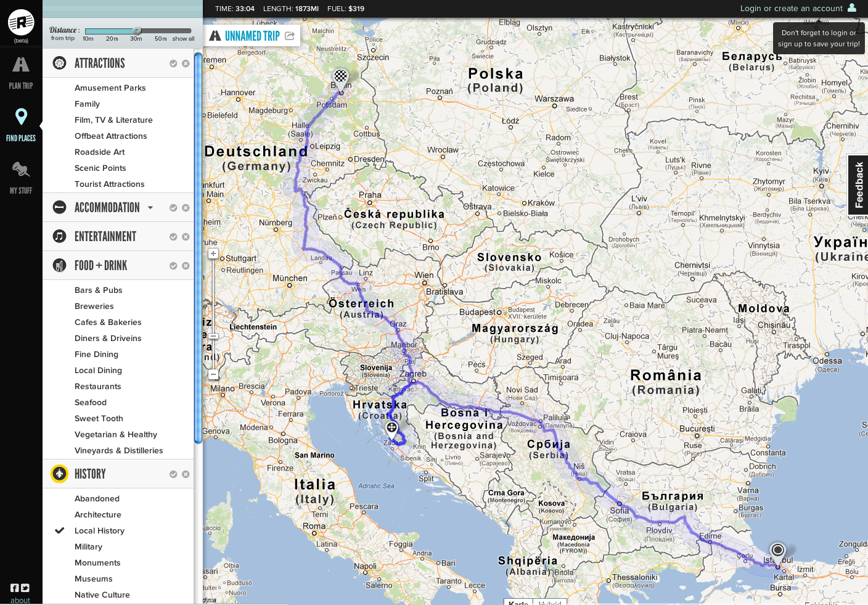Click the user account icon at top right

852,8
